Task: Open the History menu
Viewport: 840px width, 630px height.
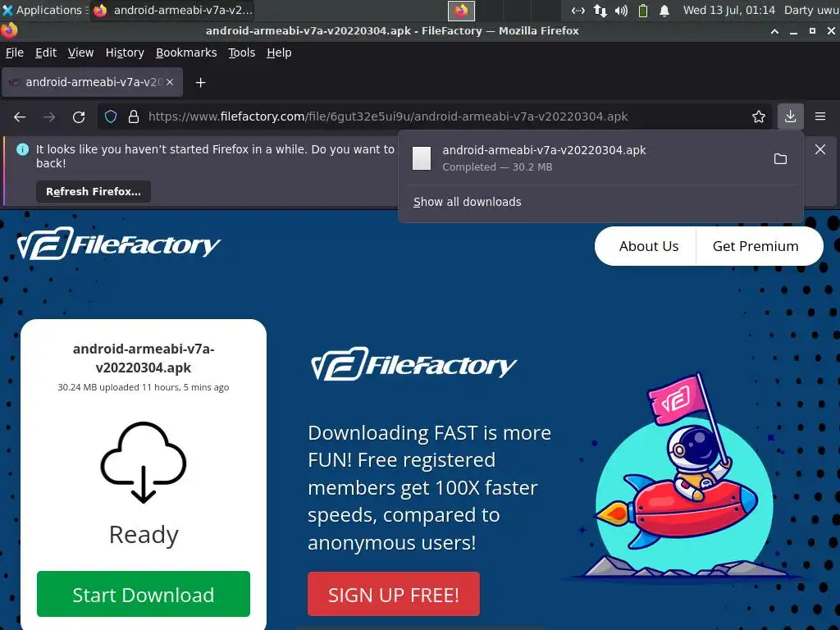Action: (x=125, y=52)
